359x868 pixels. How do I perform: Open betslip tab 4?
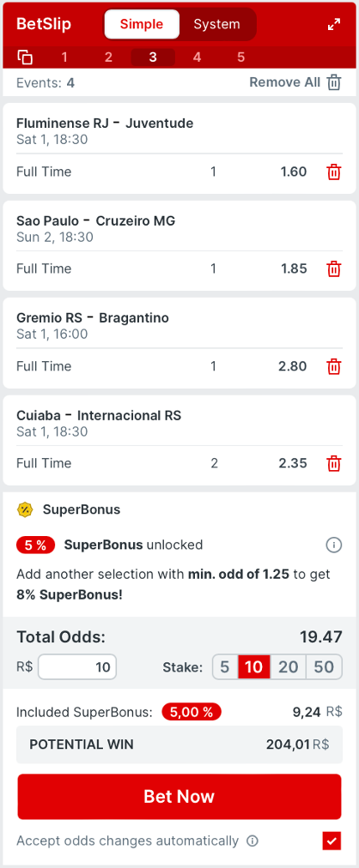coord(198,57)
